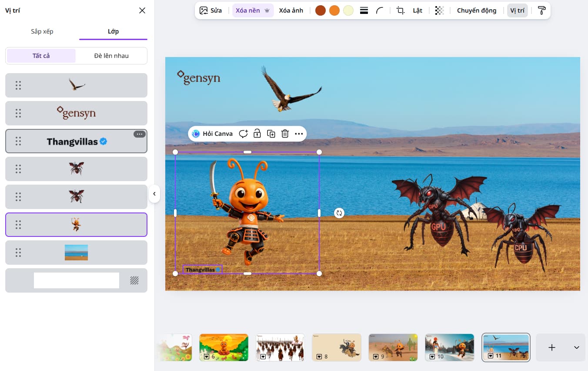Select page 9 thumbnail
588x371 pixels.
tap(393, 347)
